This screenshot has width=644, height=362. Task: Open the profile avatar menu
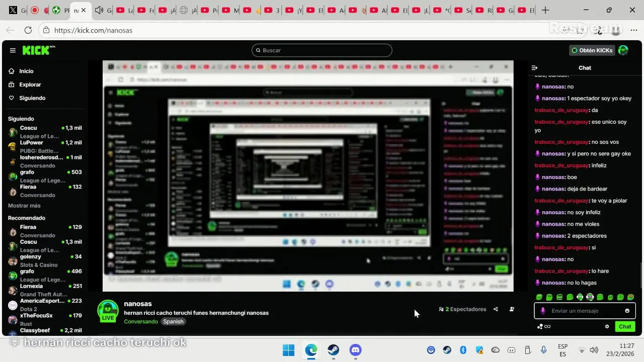point(623,50)
